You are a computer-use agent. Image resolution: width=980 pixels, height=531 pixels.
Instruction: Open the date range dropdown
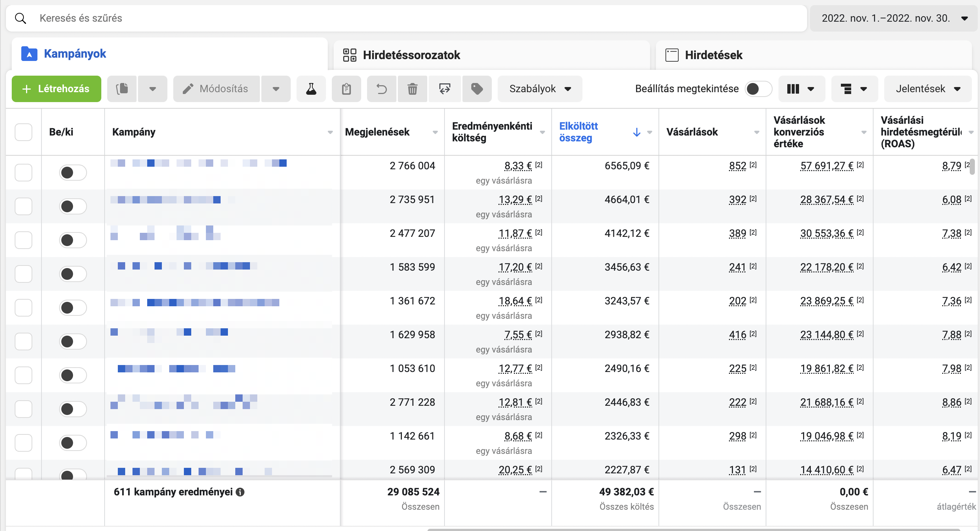pos(893,18)
